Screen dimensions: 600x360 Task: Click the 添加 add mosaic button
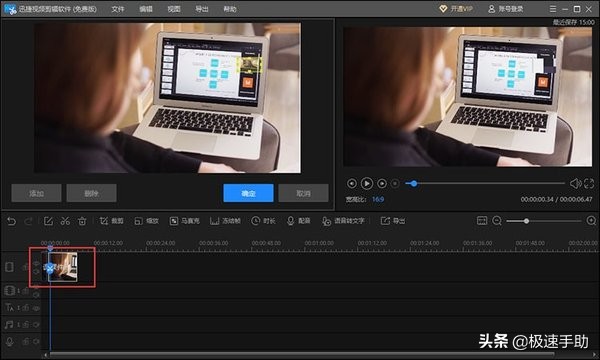pos(36,193)
